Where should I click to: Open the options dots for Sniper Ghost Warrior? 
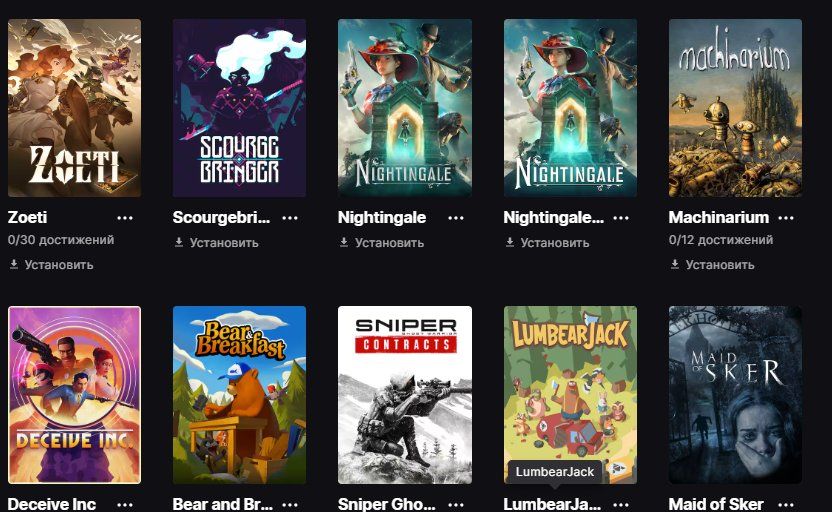click(x=456, y=503)
